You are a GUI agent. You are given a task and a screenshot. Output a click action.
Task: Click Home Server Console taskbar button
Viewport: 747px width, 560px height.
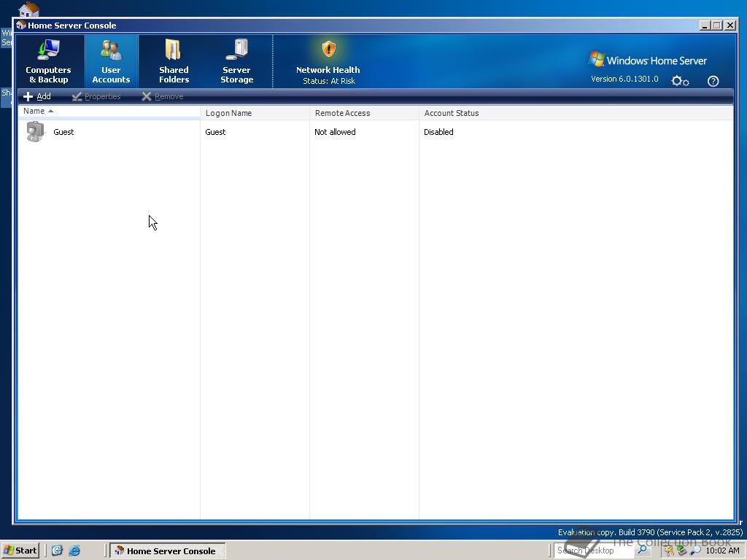point(168,551)
